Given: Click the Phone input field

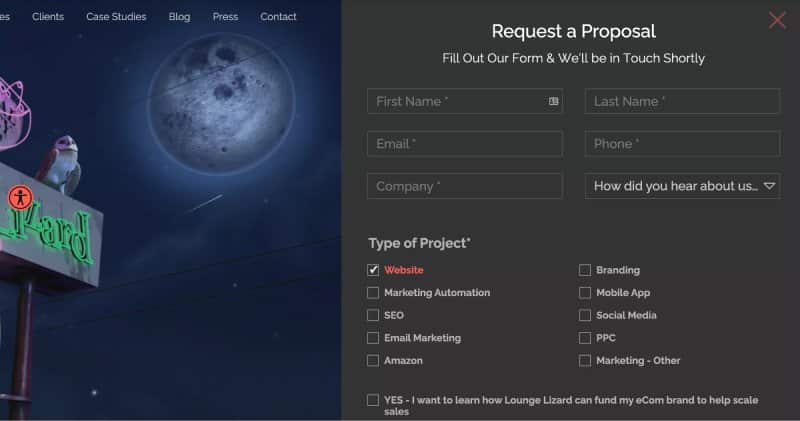Looking at the screenshot, I should pos(682,144).
